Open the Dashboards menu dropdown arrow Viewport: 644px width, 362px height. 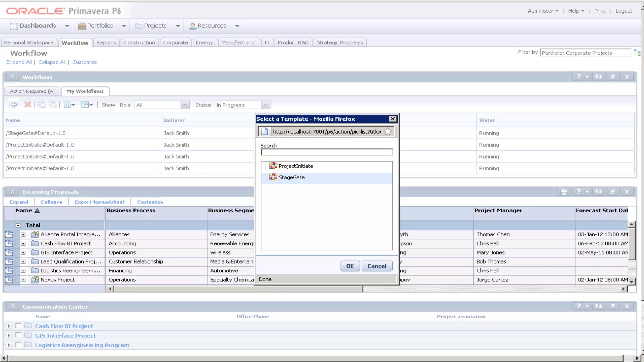click(x=67, y=26)
